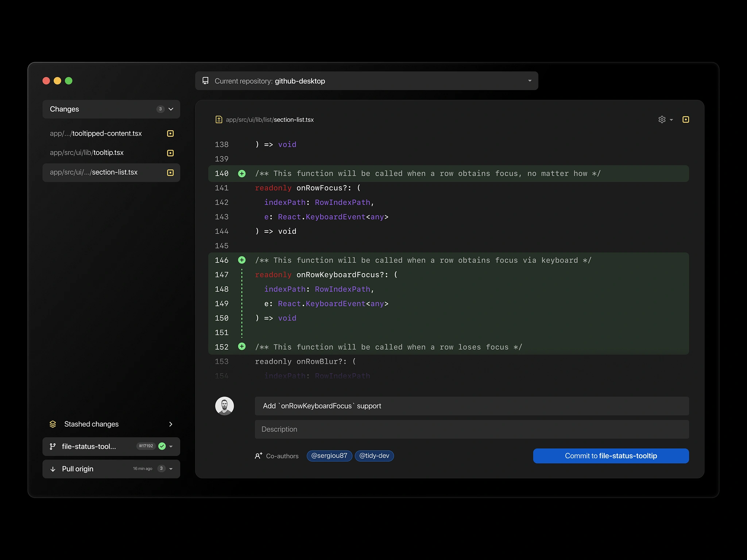Click the download arrow icon beside Pull origin

point(53,469)
